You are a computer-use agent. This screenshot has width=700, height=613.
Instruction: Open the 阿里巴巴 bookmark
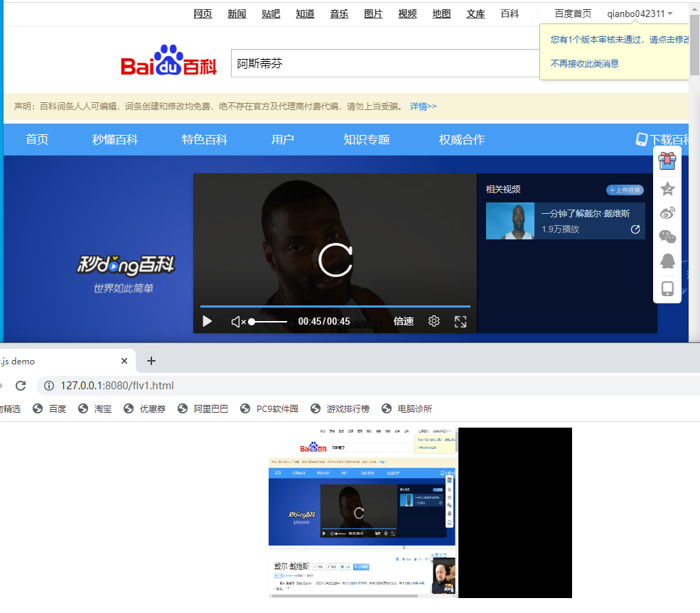click(x=203, y=408)
